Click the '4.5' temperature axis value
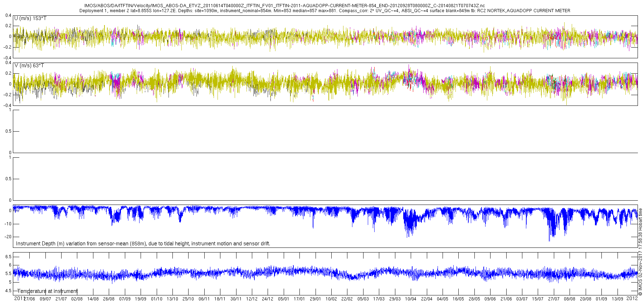The height and width of the screenshot is (304, 644). (8, 291)
